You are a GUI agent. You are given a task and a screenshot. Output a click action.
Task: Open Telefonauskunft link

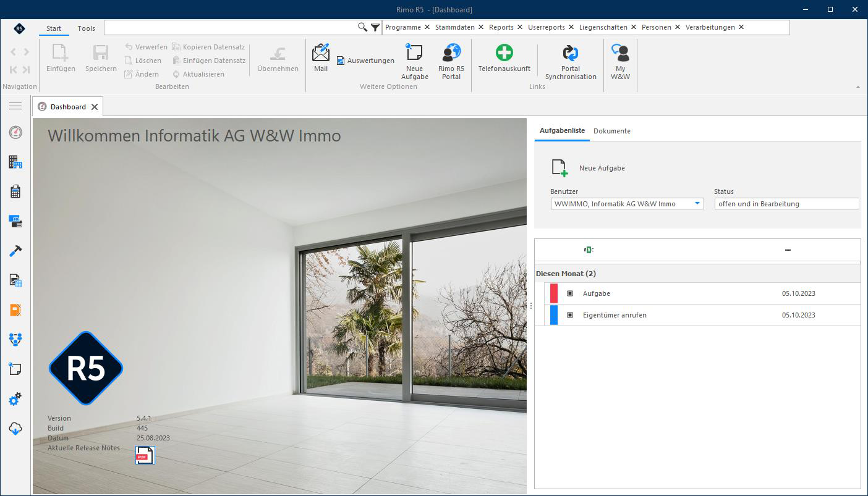[504, 57]
